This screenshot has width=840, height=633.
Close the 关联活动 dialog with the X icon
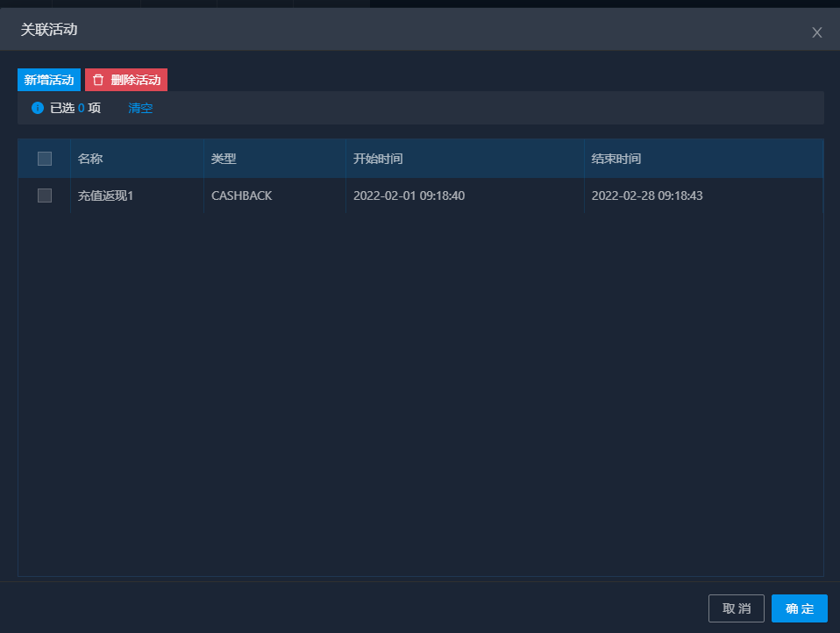(816, 32)
